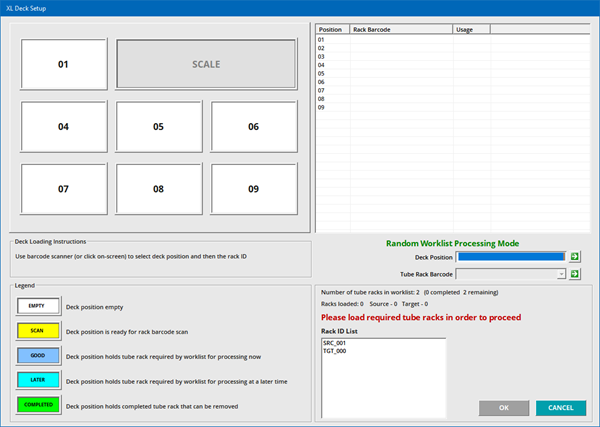The image size is (600, 427).
Task: Click the Random Worklist Processing Mode heading
Action: pyautogui.click(x=452, y=243)
